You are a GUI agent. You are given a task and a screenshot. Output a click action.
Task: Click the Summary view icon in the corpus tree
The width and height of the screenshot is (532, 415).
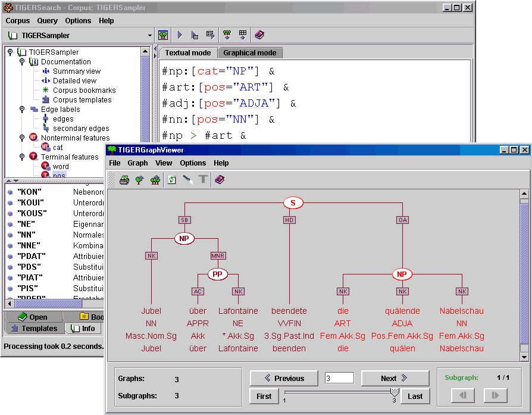point(46,71)
